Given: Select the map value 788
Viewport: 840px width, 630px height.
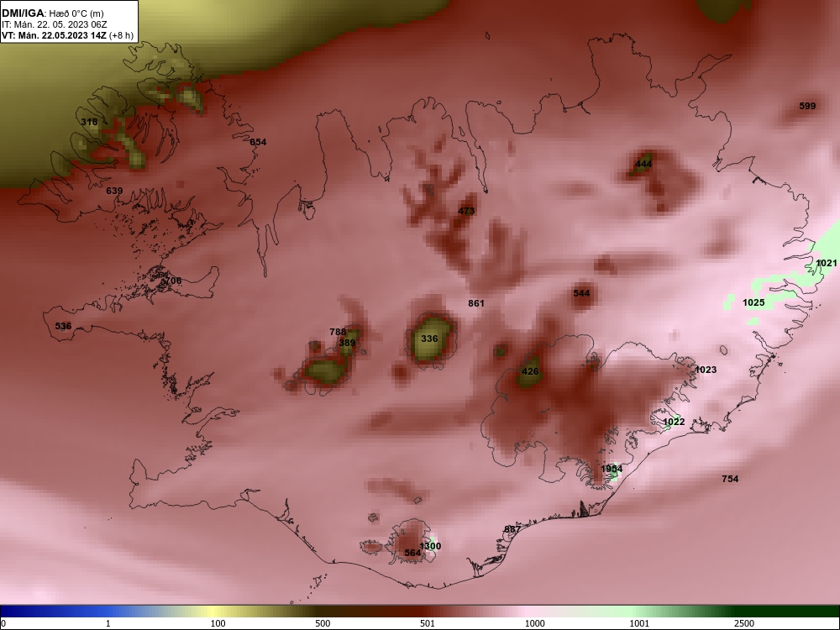Looking at the screenshot, I should [338, 332].
